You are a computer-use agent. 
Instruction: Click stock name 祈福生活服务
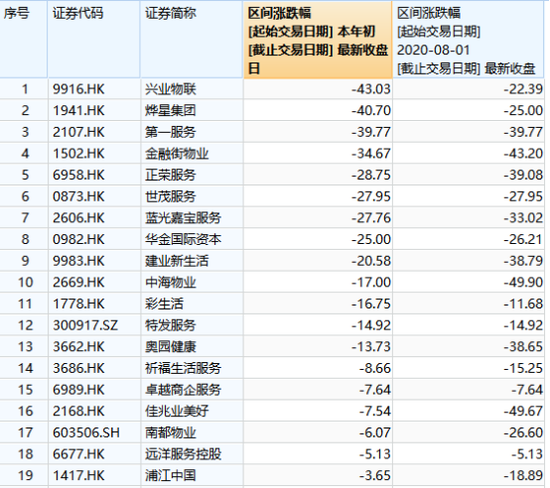[x=183, y=368]
